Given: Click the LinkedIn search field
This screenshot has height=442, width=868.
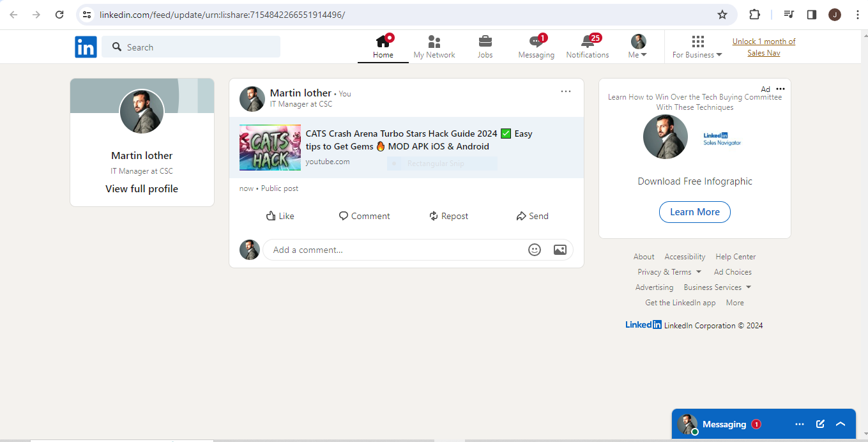Looking at the screenshot, I should coord(191,47).
